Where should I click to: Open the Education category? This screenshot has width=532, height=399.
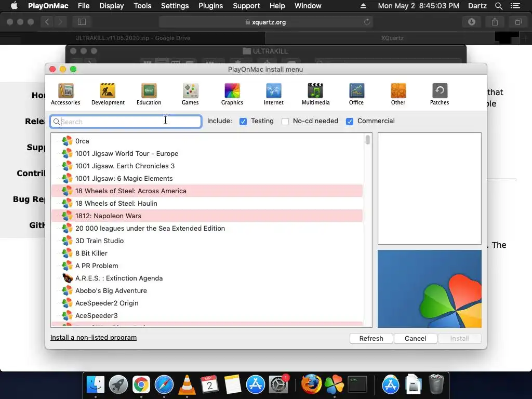point(149,95)
